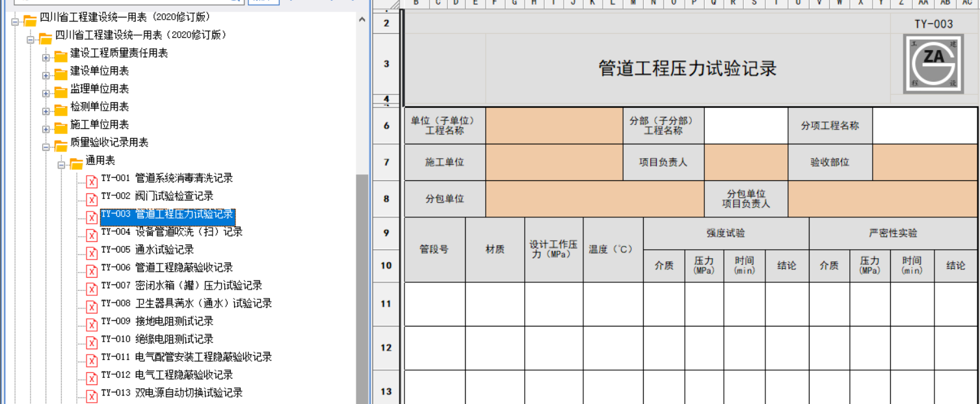980x404 pixels.
Task: Click the orange 验收部位 value cell
Action: (925, 163)
